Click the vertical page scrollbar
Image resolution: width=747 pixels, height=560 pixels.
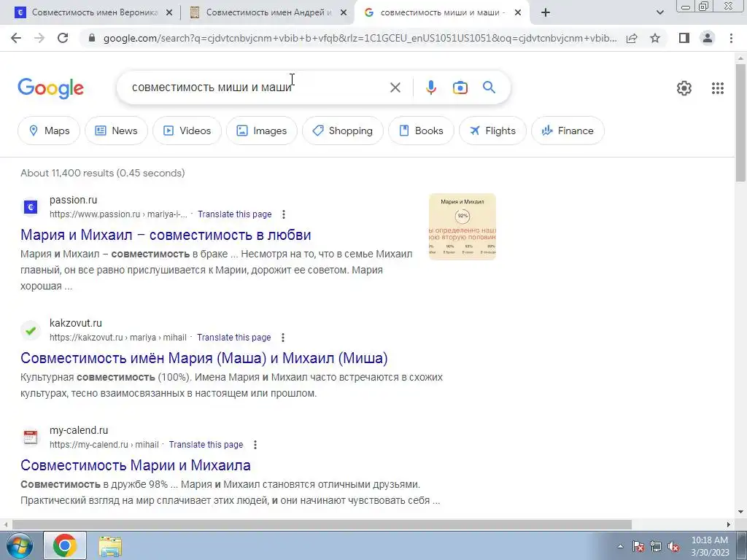tap(740, 124)
